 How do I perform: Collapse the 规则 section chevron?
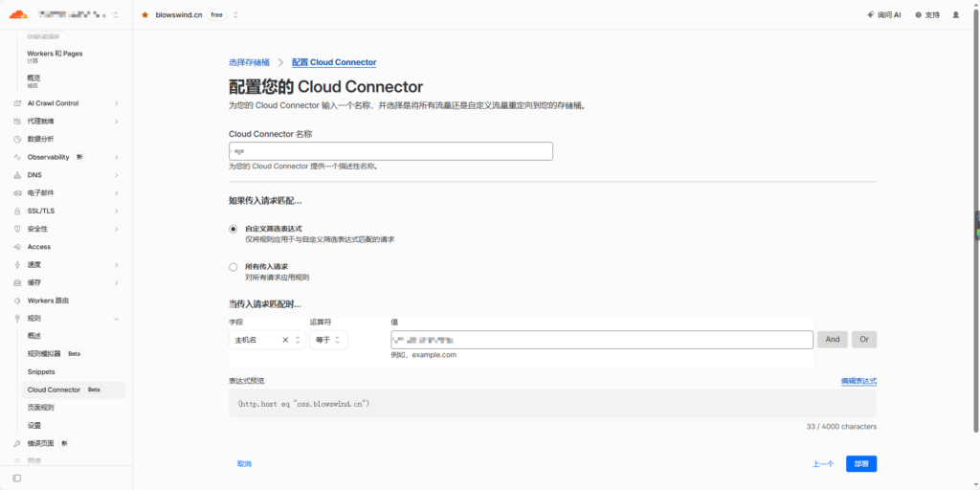tap(116, 319)
